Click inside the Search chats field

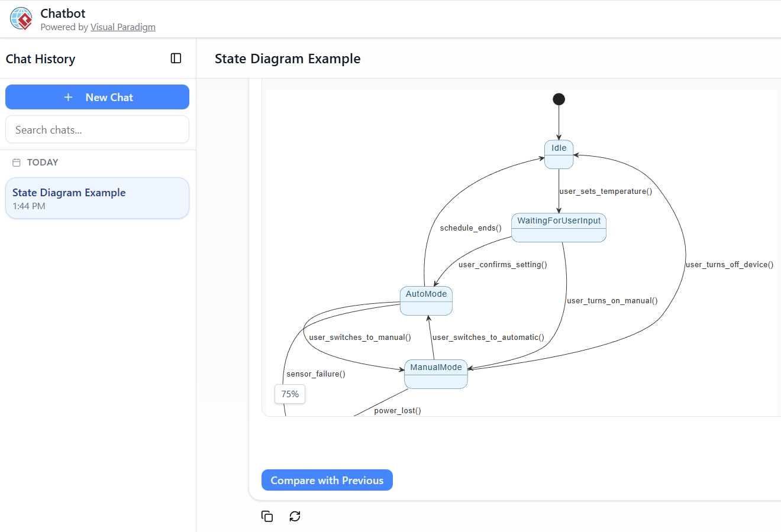[x=97, y=129]
